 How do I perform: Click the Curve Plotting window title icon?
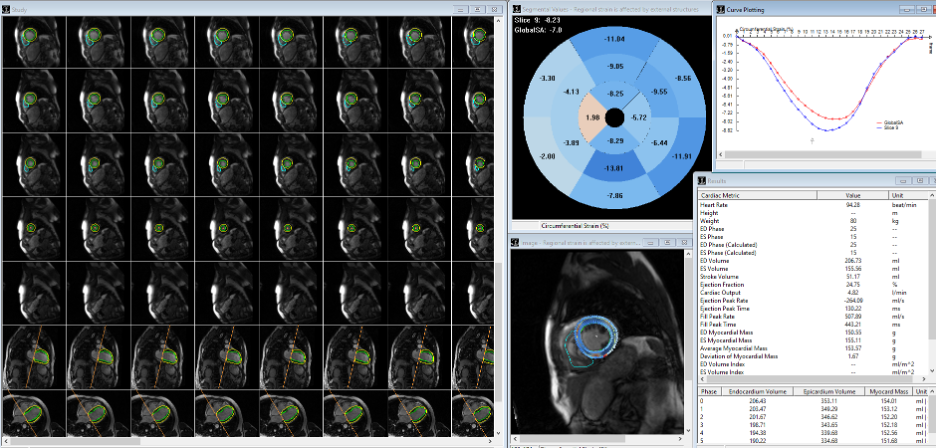point(720,8)
